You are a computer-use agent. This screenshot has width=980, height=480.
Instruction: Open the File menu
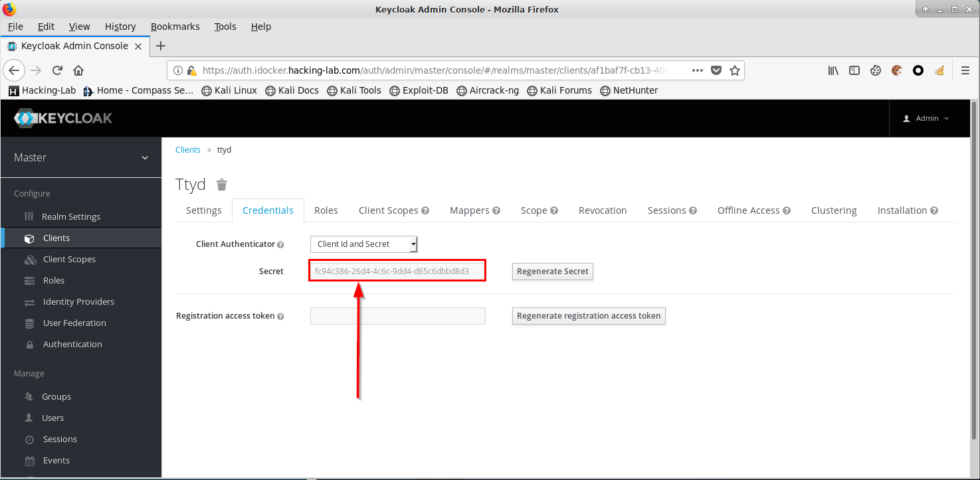[15, 27]
